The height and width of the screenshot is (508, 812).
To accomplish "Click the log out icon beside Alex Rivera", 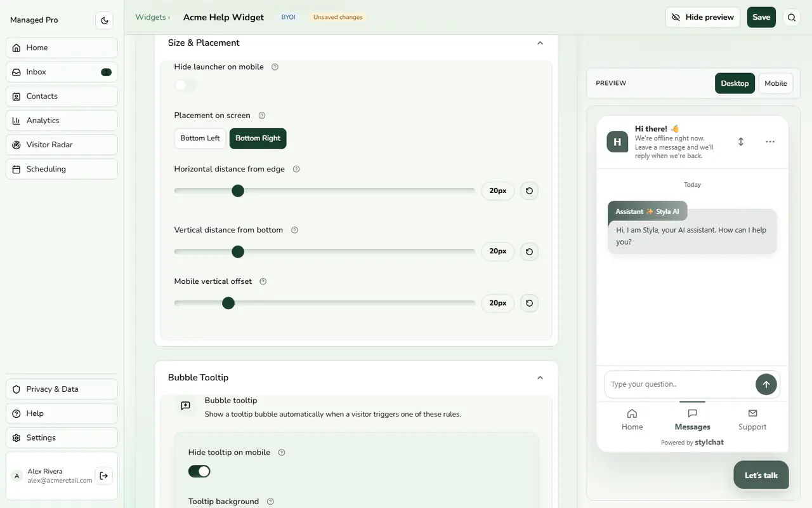I will pos(104,476).
